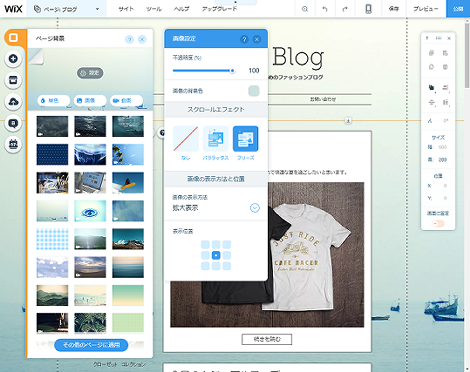Collapse the floating editor toolbar

439,38
